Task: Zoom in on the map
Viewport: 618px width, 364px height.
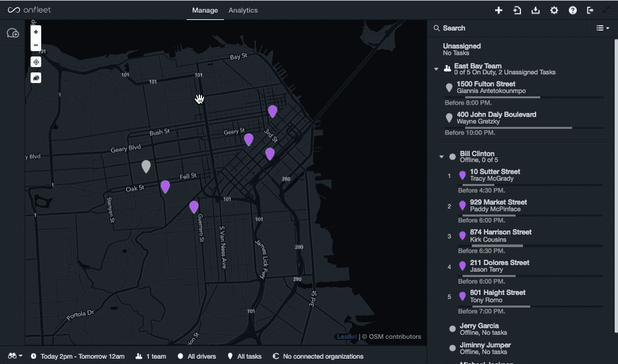Action: tap(36, 32)
